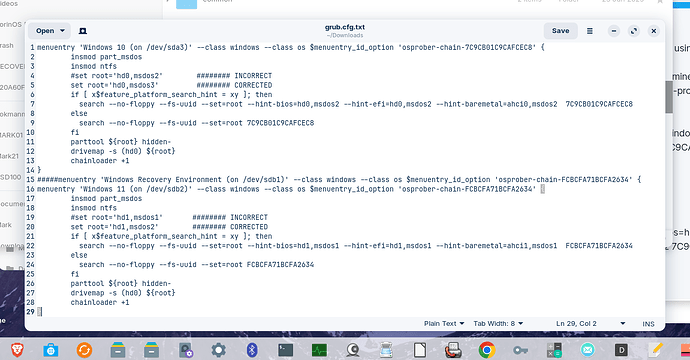Launch the software updater orange icon
Image resolution: width=690 pixels, height=360 pixels.
coord(84,350)
